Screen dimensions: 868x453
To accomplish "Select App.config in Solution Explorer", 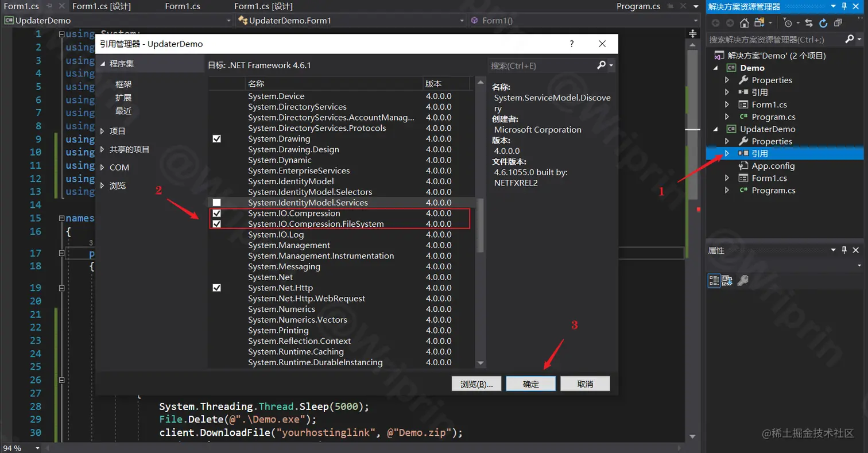I will coord(773,166).
